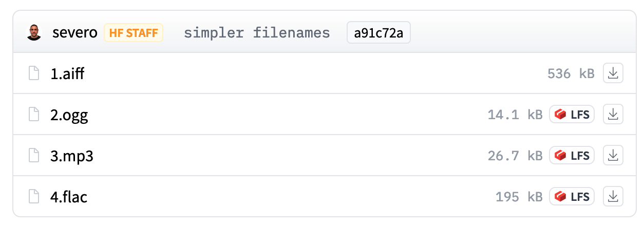644x225 pixels.
Task: Click the LFS badge for 3.mp3
Action: coord(572,156)
